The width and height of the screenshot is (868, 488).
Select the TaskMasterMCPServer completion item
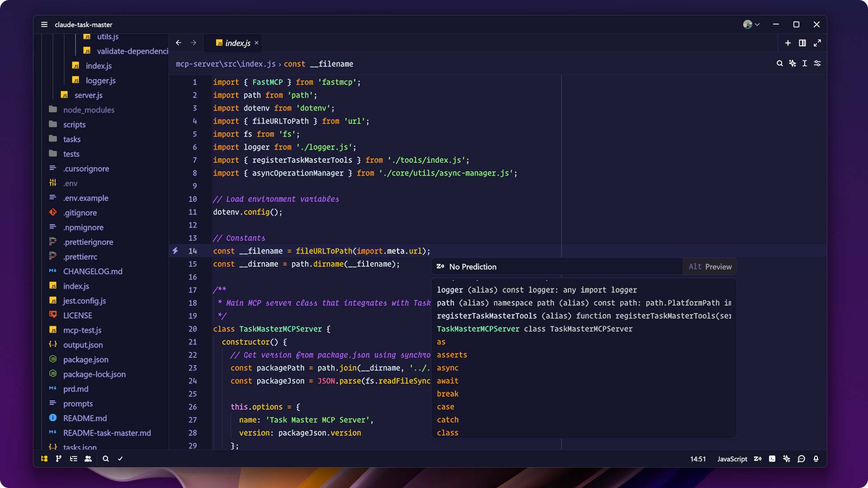click(584, 329)
